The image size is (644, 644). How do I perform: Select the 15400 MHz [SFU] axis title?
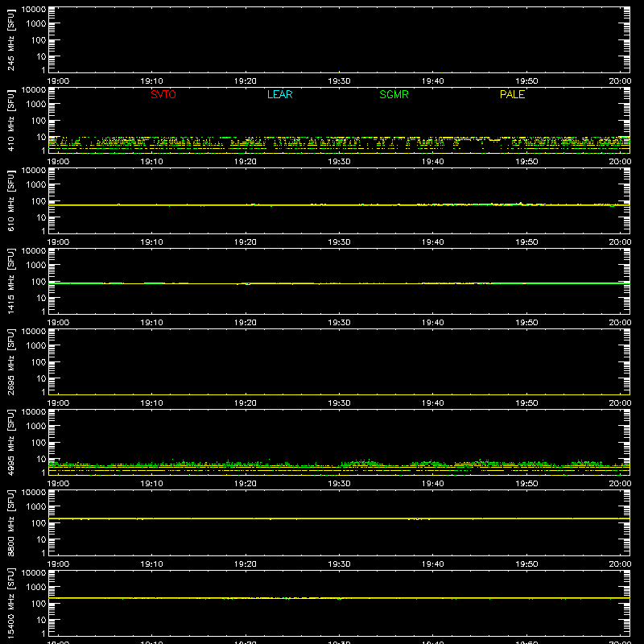[x=11, y=603]
